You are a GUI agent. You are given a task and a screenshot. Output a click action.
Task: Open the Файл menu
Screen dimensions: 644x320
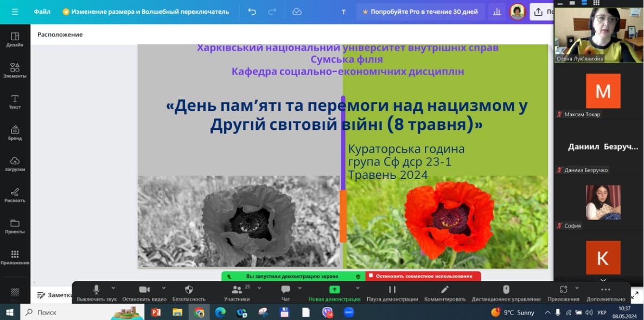tap(42, 11)
